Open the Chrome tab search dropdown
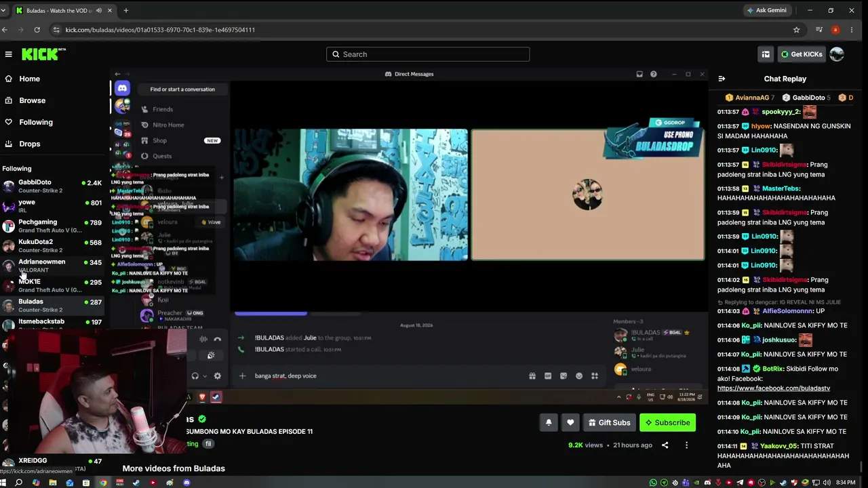The height and width of the screenshot is (488, 868). pos(3,11)
